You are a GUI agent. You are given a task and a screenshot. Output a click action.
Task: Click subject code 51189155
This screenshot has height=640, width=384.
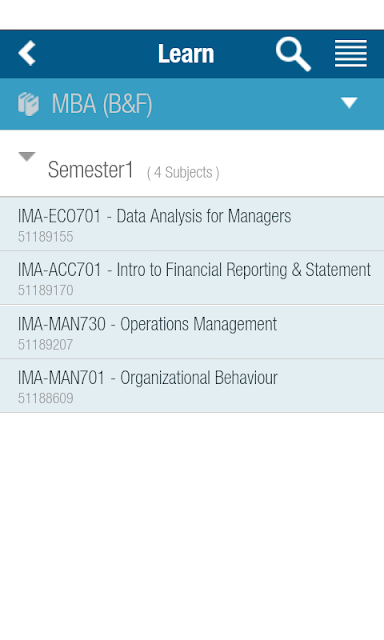coord(45,237)
